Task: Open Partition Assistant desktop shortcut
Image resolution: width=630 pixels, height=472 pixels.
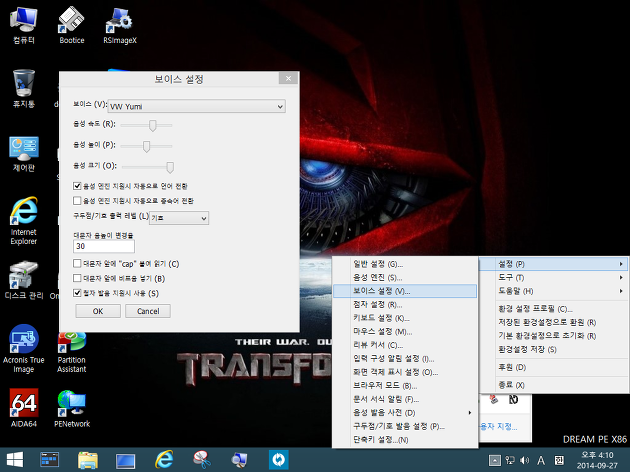Action: (72, 353)
